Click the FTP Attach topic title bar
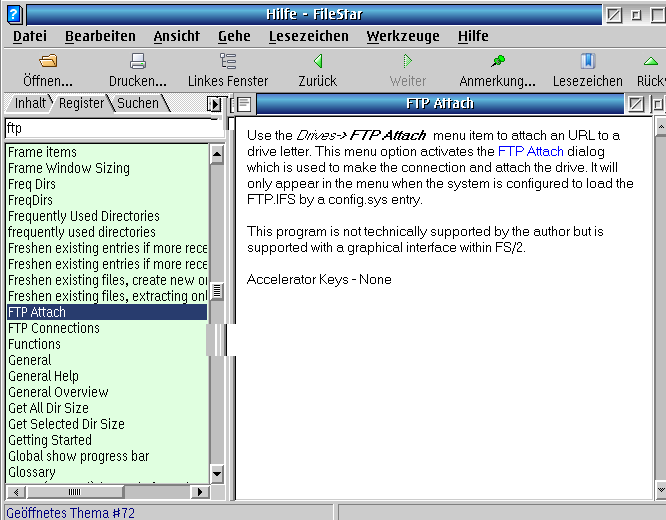 tap(440, 104)
